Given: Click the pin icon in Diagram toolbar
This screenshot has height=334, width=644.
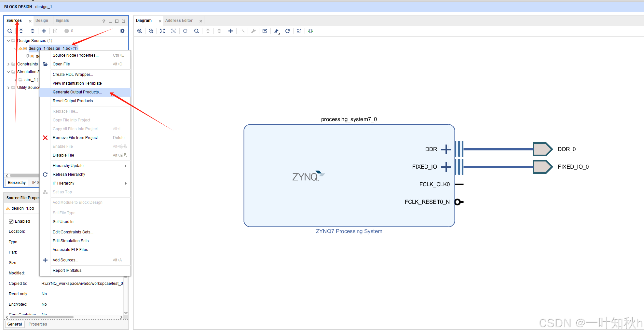Looking at the screenshot, I should [x=276, y=31].
